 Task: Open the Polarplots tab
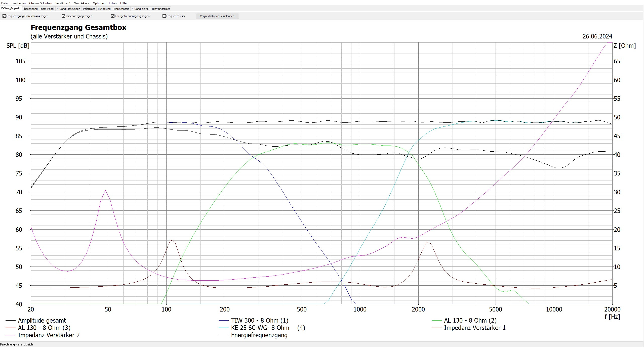[x=89, y=9]
